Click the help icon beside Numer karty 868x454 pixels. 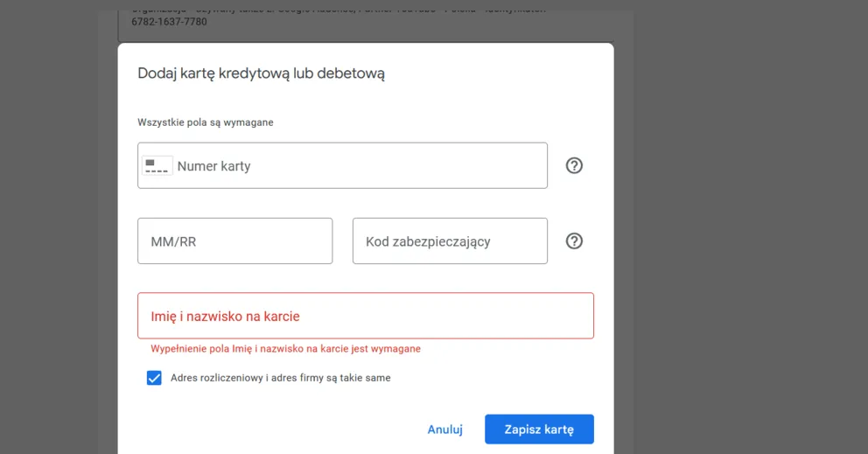point(574,165)
